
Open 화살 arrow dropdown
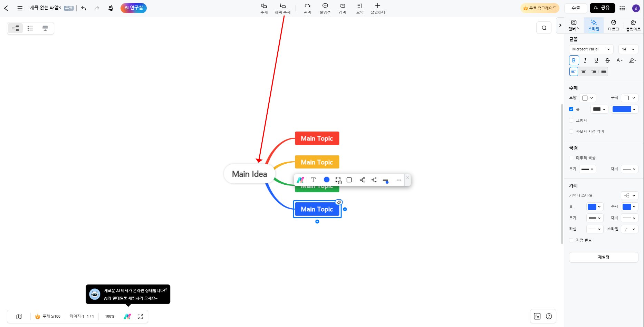coord(595,229)
